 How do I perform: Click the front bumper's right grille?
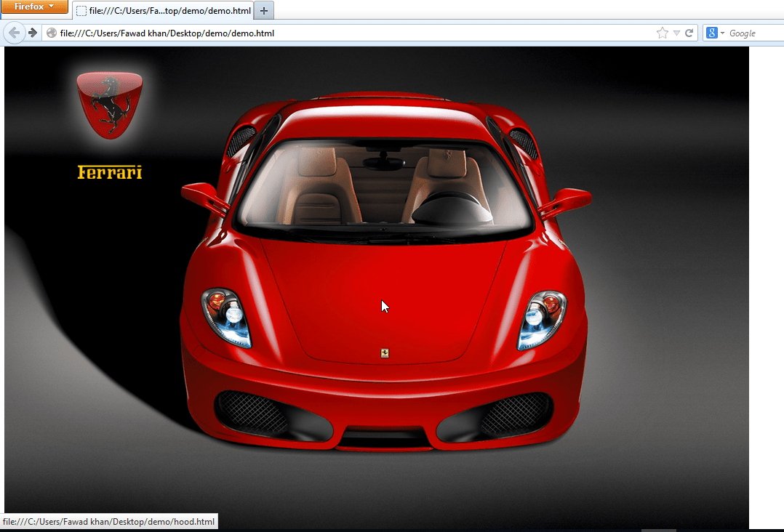(495, 416)
